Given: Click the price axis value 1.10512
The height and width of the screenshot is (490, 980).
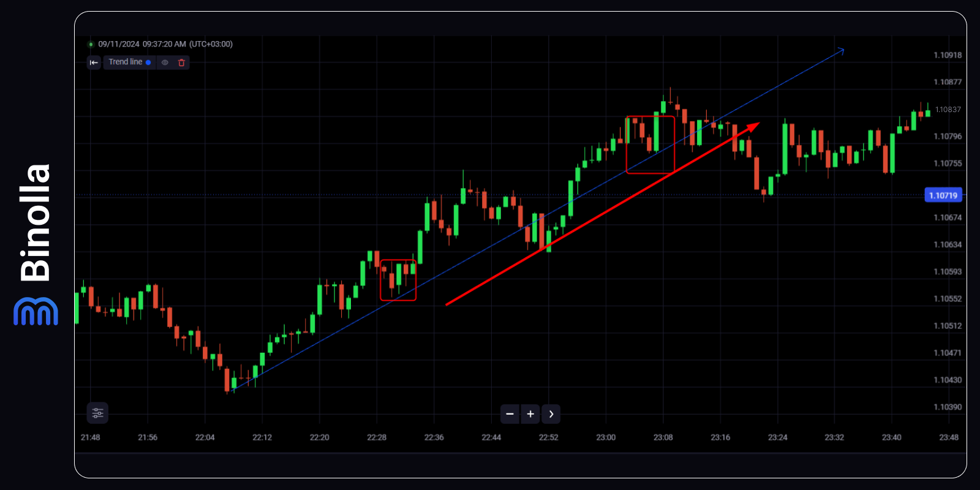Looking at the screenshot, I should 948,326.
